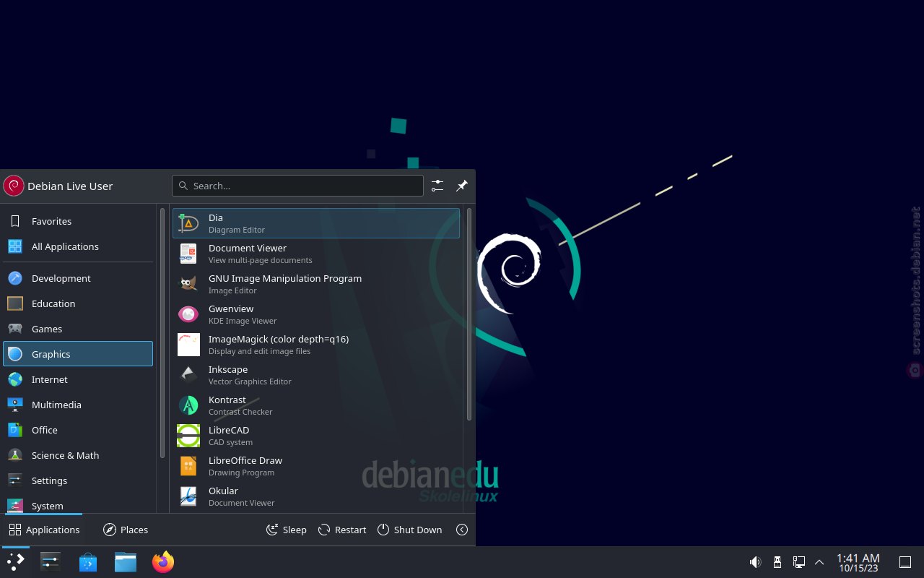Screen dimensions: 924x578
Task: Open the Settings category
Action: (x=78, y=480)
